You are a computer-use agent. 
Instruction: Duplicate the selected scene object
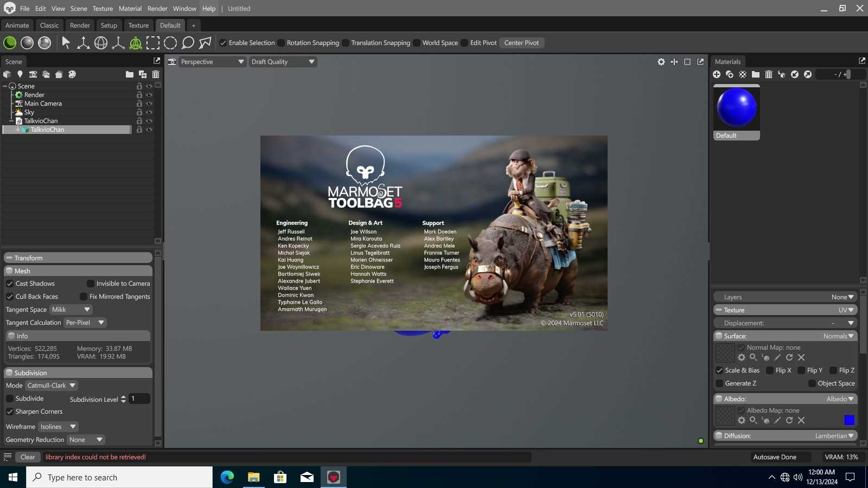(143, 74)
